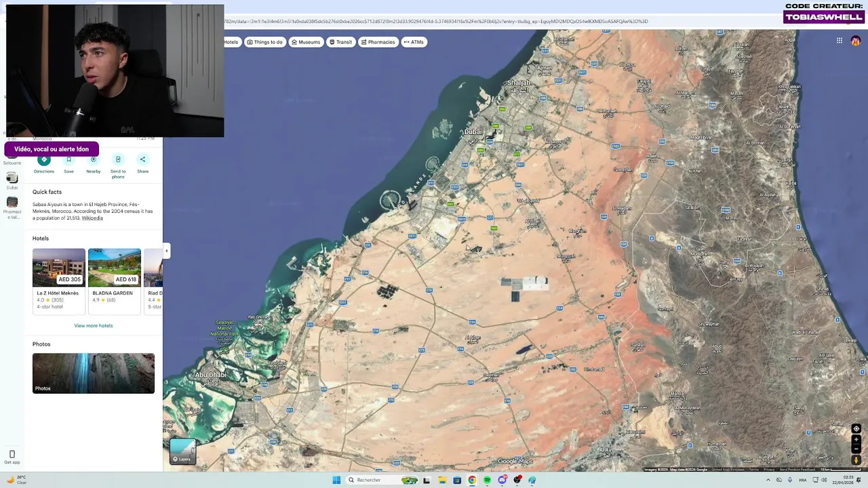The height and width of the screenshot is (488, 868).
Task: Filter map by ATMs chip
Action: click(414, 42)
